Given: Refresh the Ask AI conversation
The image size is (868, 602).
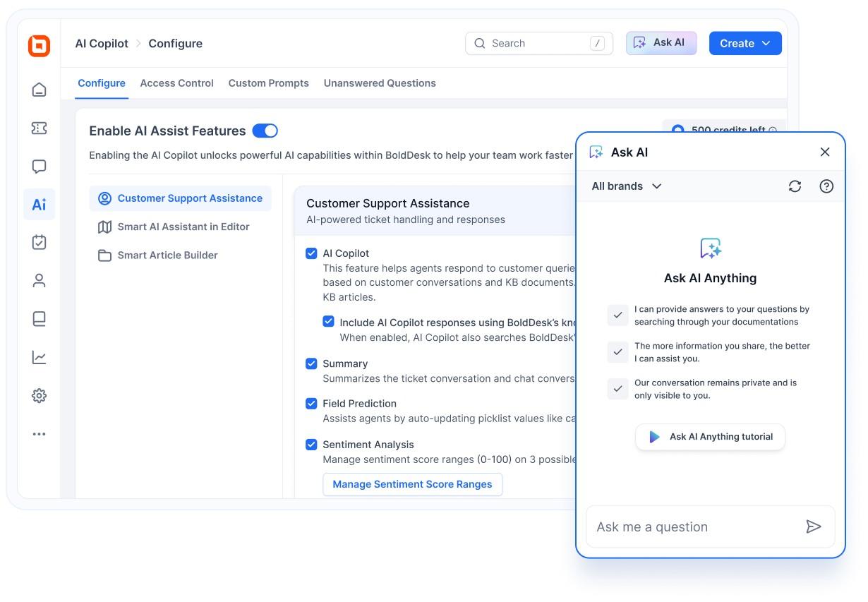Looking at the screenshot, I should [x=795, y=186].
